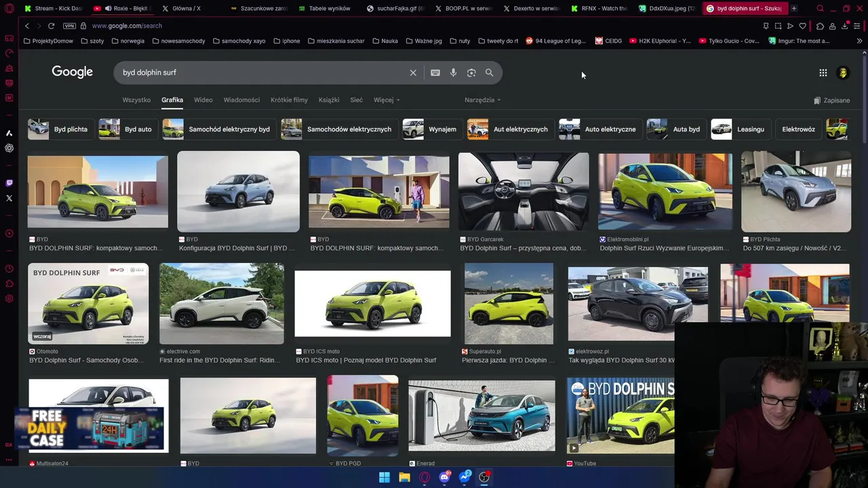Add page to bookmarks with heart icon
The image size is (868, 488).
point(803,26)
